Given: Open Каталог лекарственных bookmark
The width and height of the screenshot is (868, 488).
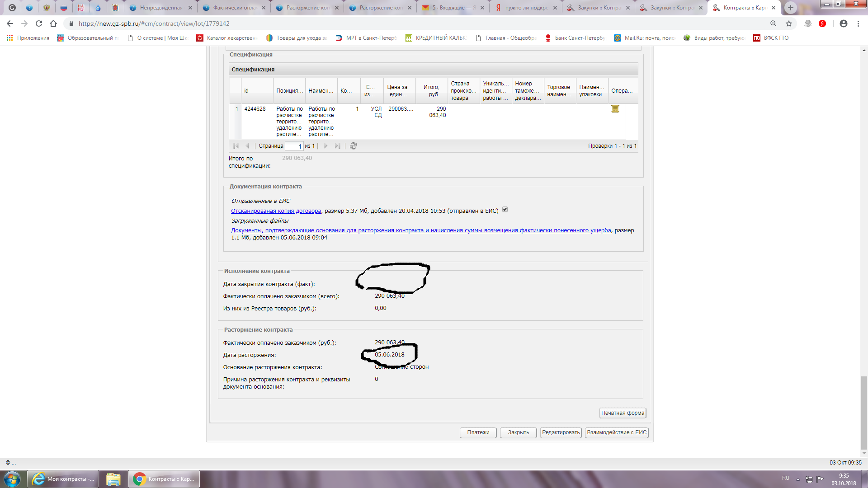Looking at the screenshot, I should click(x=227, y=38).
